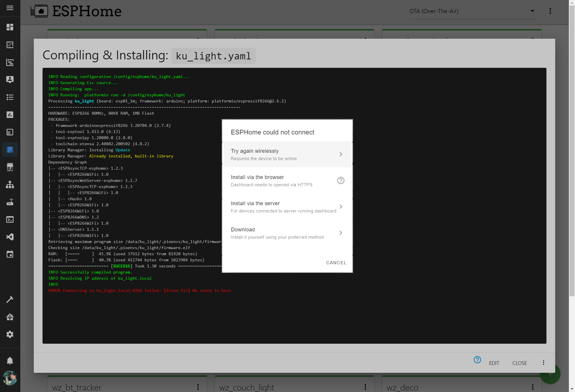Click the green [SUCCESS] label in log
Image resolution: width=575 pixels, height=392 pixels.
[x=121, y=266]
